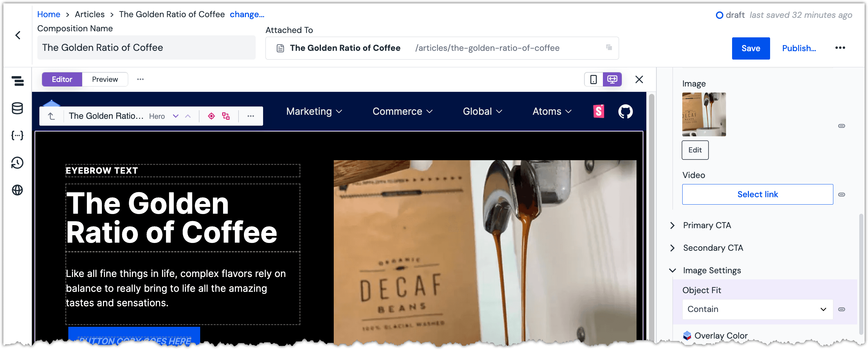The width and height of the screenshot is (868, 350).
Task: Click the copy path icon in Attached To
Action: coord(609,47)
